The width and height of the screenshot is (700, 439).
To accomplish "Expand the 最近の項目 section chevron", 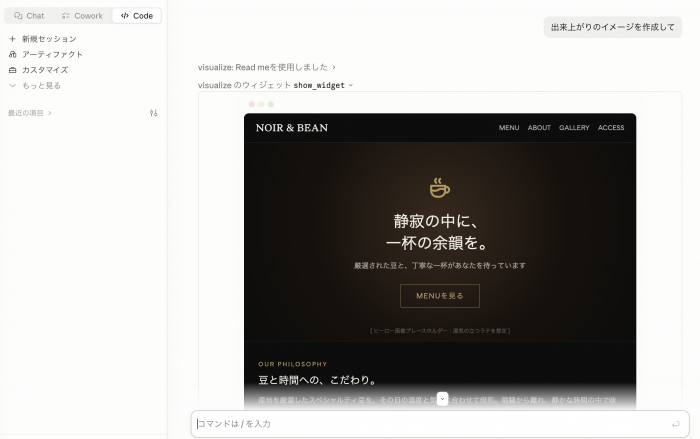I will click(x=50, y=113).
